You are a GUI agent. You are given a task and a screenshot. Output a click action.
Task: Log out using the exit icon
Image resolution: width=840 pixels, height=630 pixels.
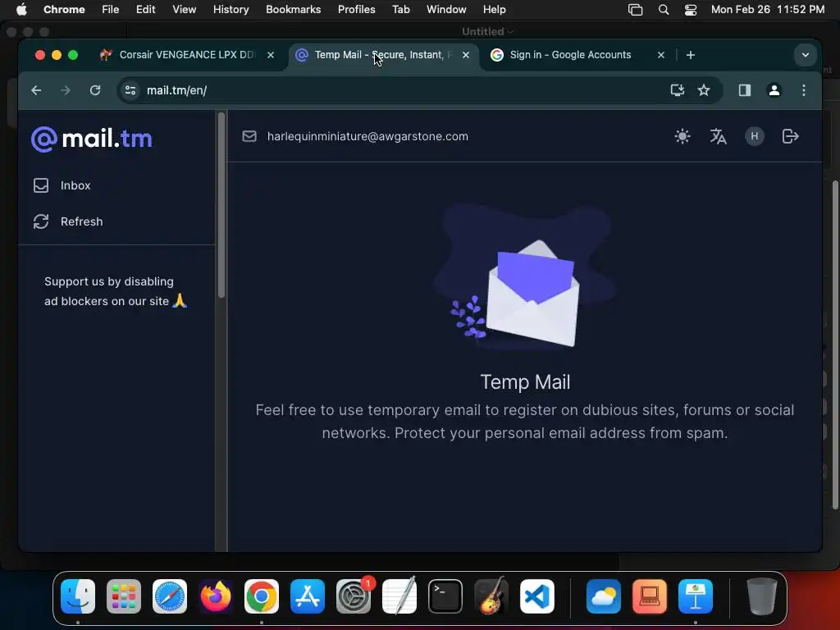[x=790, y=136]
